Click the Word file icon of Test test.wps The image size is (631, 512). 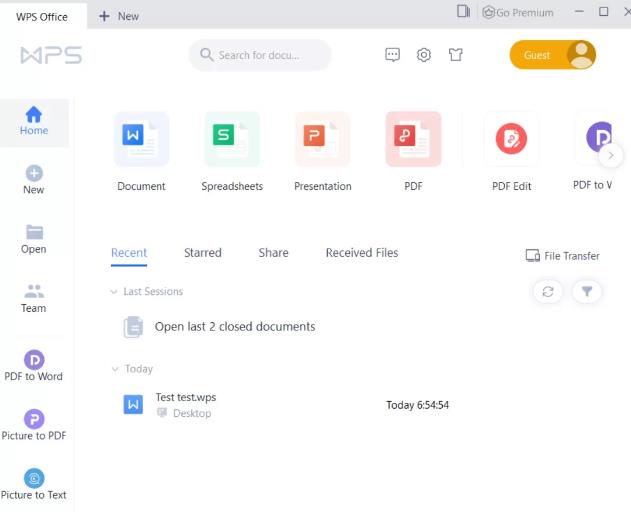[133, 405]
